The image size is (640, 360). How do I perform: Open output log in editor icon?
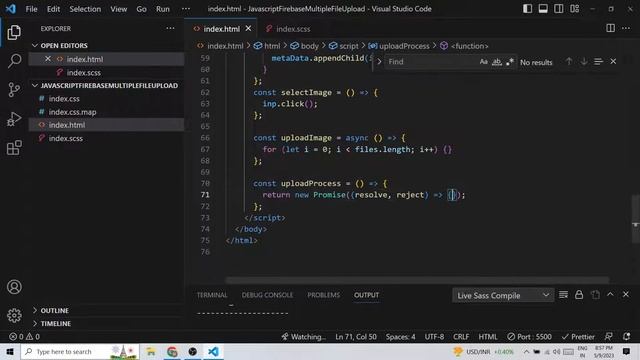coord(595,295)
